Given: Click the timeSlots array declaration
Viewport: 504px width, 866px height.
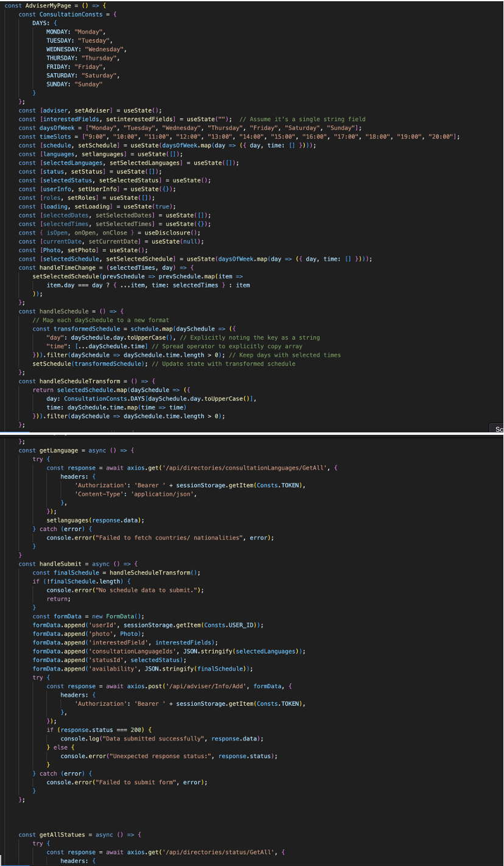Looking at the screenshot, I should pos(52,136).
